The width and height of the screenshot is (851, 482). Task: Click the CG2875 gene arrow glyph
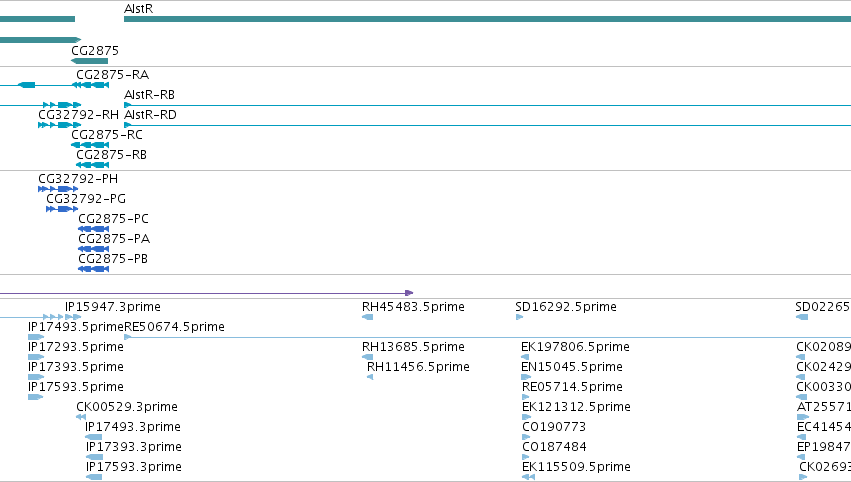click(x=90, y=61)
